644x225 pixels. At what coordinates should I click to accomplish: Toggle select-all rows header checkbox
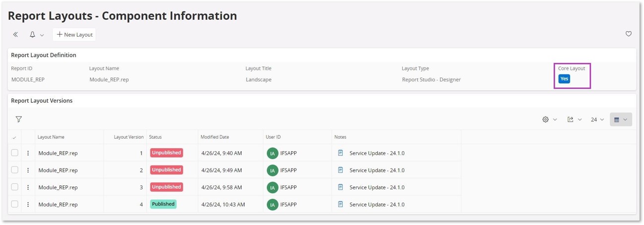[14, 137]
